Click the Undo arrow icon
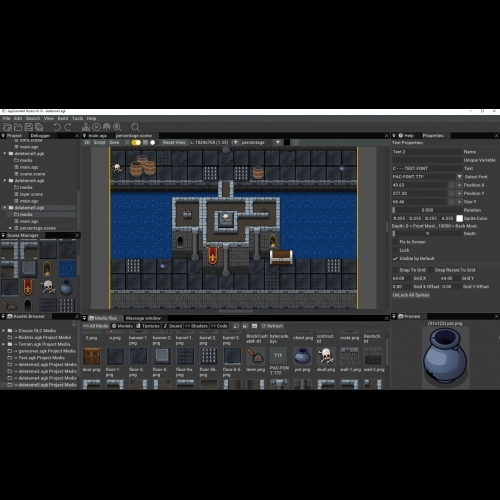This screenshot has height=500, width=500. [x=57, y=127]
